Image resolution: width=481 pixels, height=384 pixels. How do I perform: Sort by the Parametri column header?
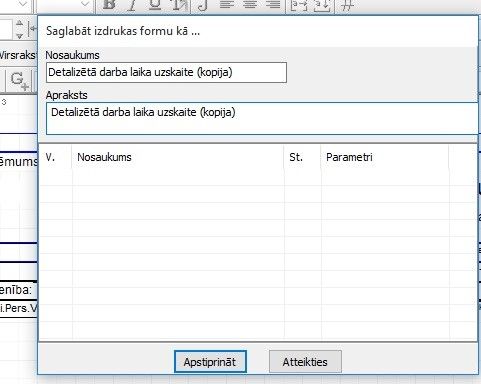pos(385,157)
